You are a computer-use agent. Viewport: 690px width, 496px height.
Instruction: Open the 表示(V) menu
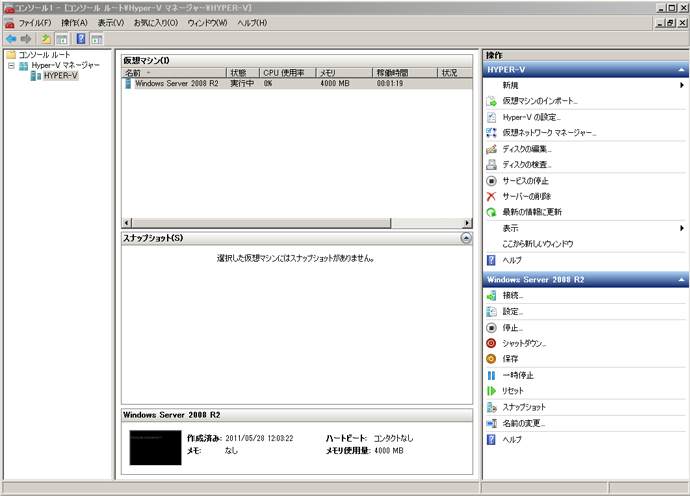coord(110,23)
